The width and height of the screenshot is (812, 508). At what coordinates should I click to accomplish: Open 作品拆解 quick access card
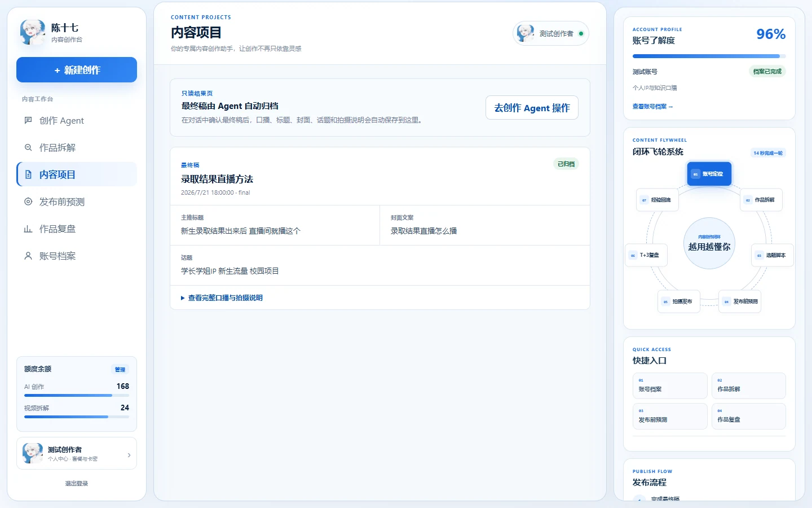click(x=748, y=386)
